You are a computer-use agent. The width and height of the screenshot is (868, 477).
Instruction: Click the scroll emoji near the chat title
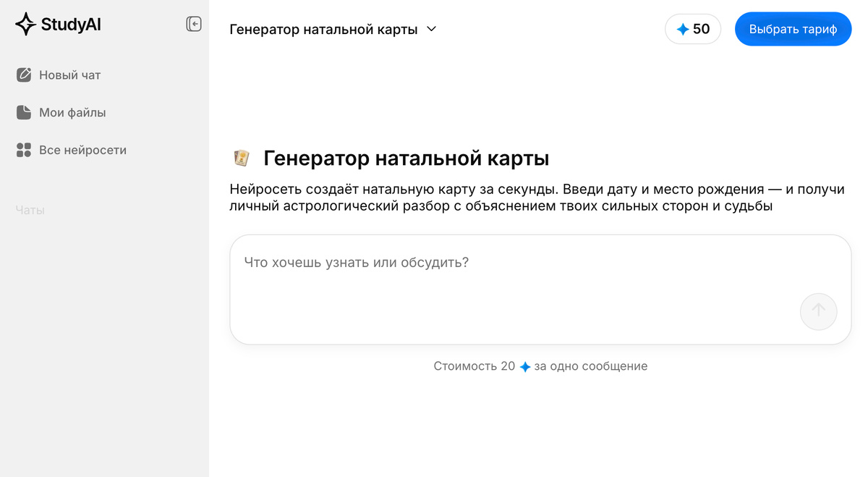coord(241,157)
